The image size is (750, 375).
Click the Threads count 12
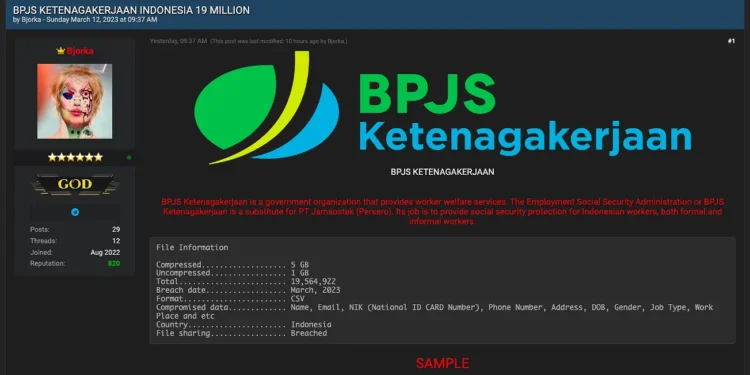point(116,241)
